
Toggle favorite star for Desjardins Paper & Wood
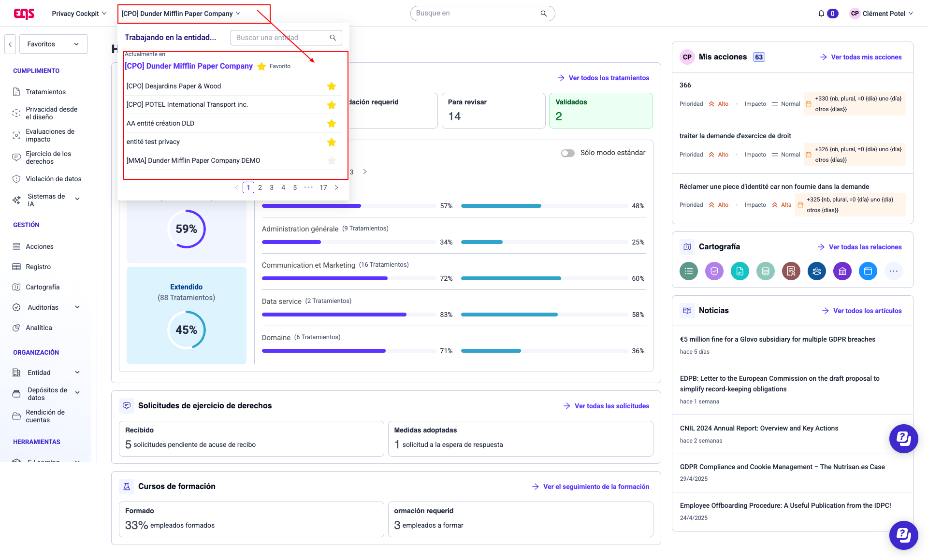[x=332, y=86]
